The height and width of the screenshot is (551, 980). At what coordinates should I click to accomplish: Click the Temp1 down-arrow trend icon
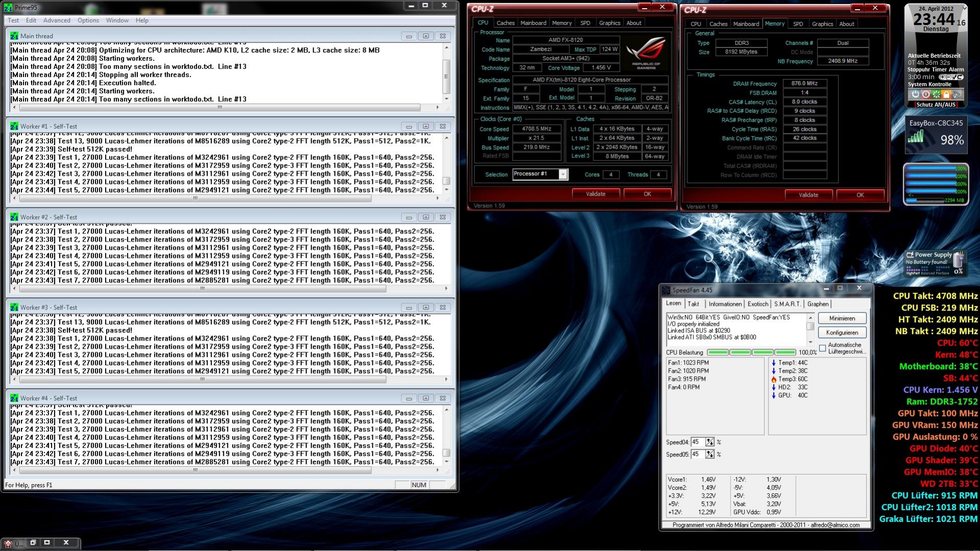[774, 363]
